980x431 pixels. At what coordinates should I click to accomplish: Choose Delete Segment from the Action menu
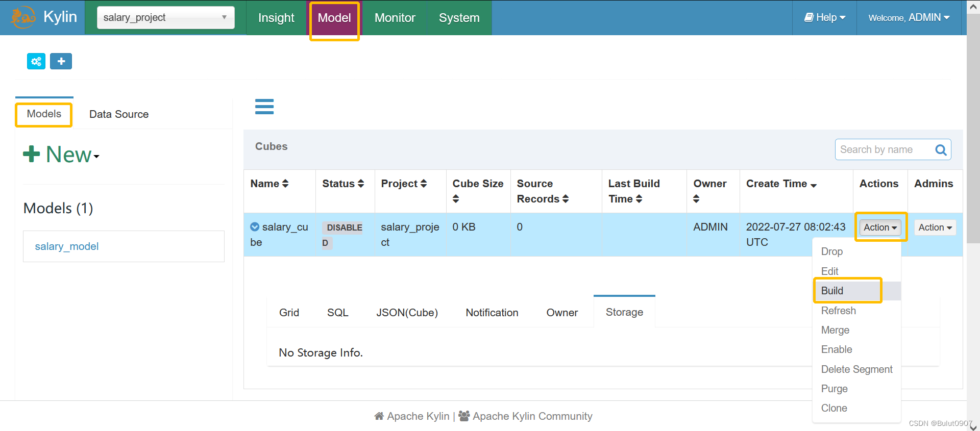[x=856, y=369]
